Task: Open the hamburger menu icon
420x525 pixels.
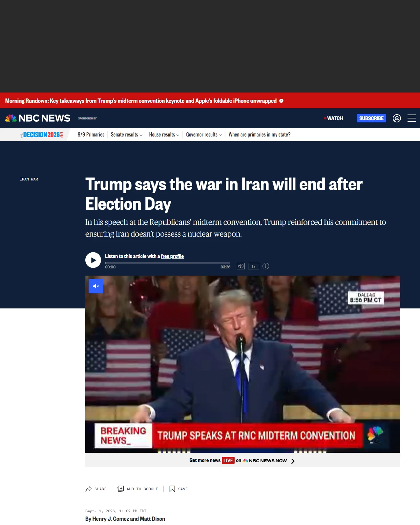Action: click(411, 118)
